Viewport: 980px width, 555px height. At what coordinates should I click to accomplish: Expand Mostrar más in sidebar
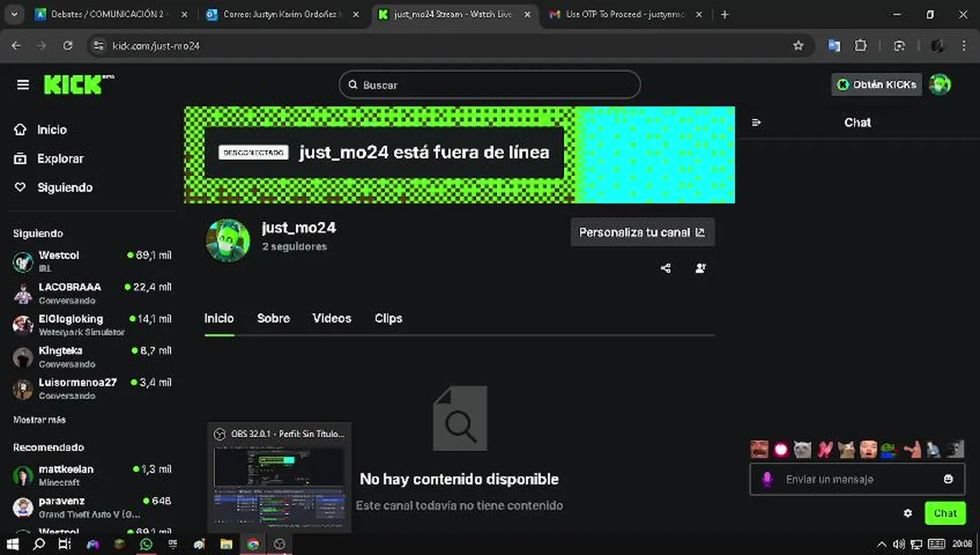39,420
